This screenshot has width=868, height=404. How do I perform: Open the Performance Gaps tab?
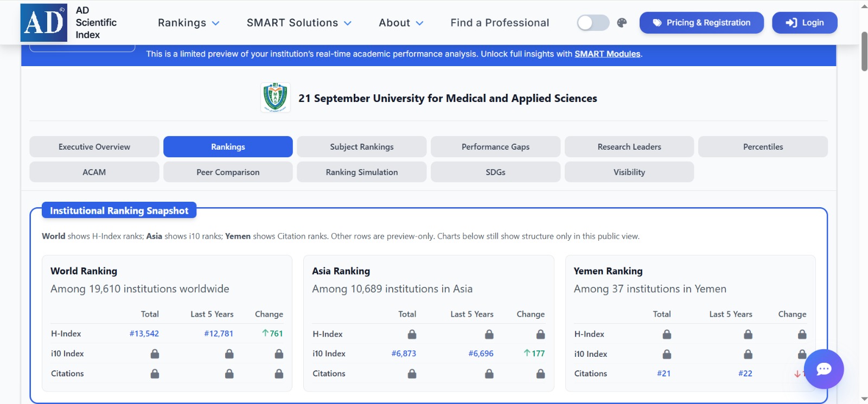(495, 147)
